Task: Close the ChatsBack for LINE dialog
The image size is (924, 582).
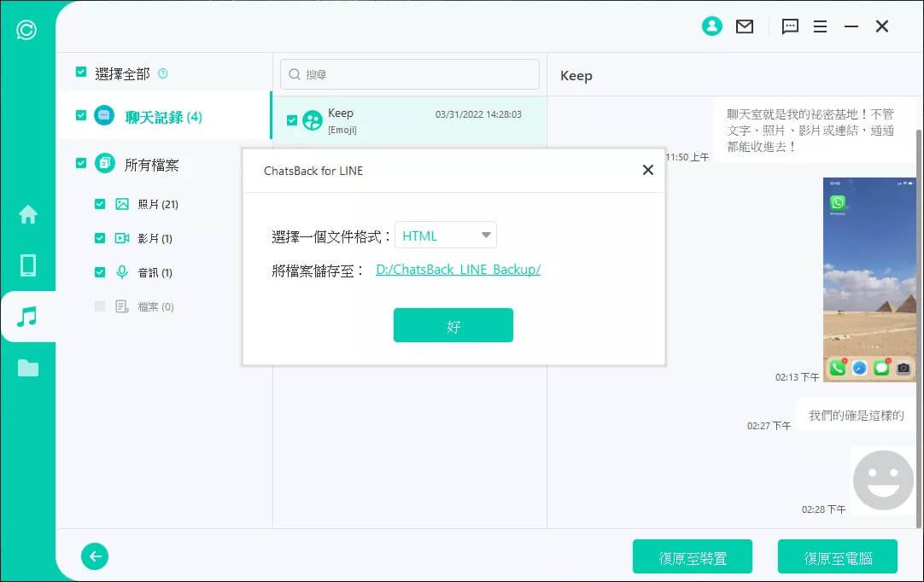Action: point(647,170)
